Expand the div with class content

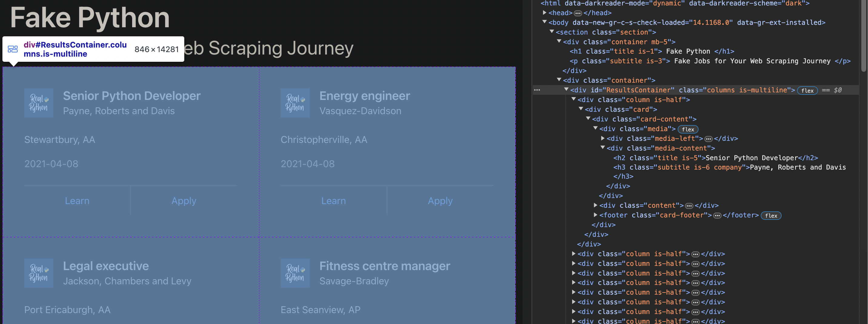pyautogui.click(x=596, y=205)
